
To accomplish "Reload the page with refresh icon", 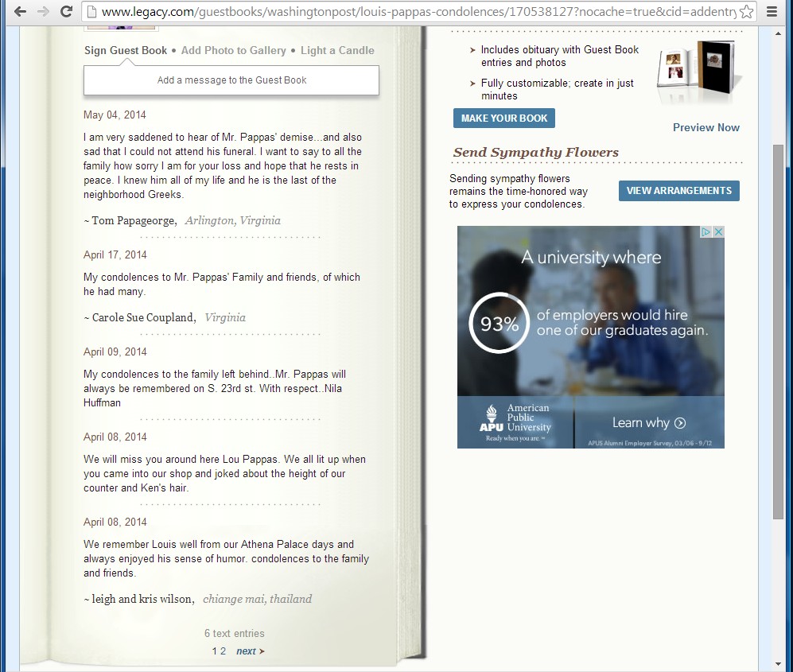I will tap(67, 11).
